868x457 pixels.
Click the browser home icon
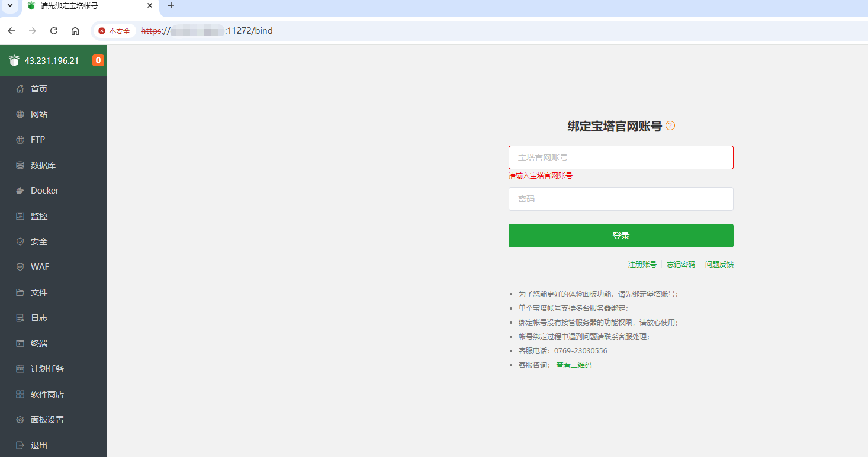tap(75, 31)
